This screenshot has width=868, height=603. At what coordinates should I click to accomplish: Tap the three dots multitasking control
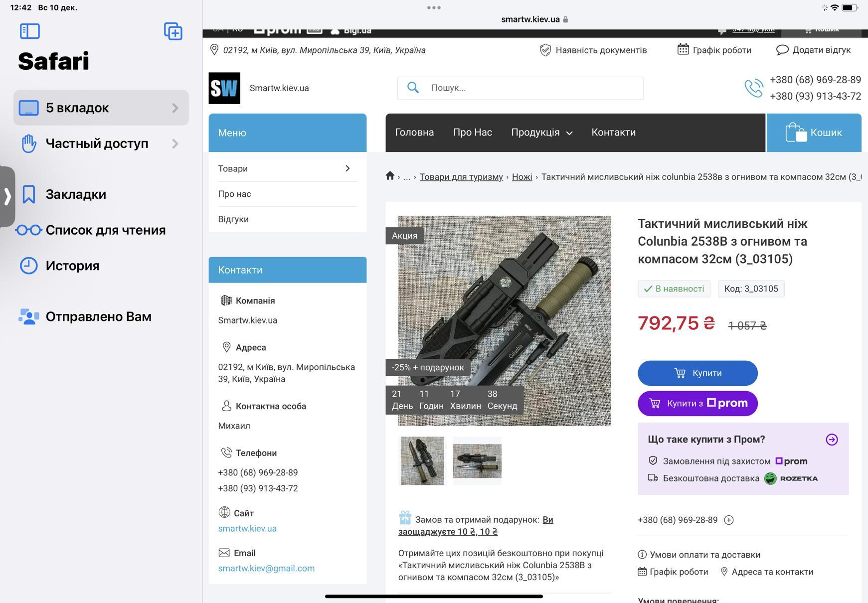click(434, 7)
